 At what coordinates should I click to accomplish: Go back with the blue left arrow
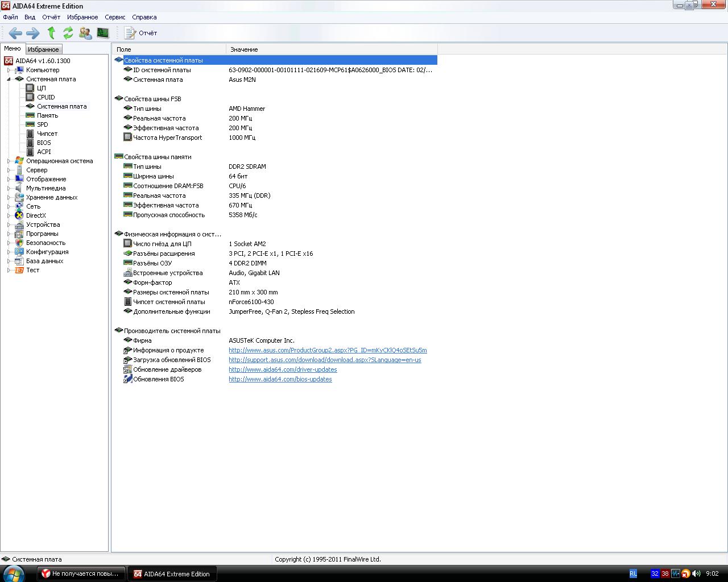point(15,33)
